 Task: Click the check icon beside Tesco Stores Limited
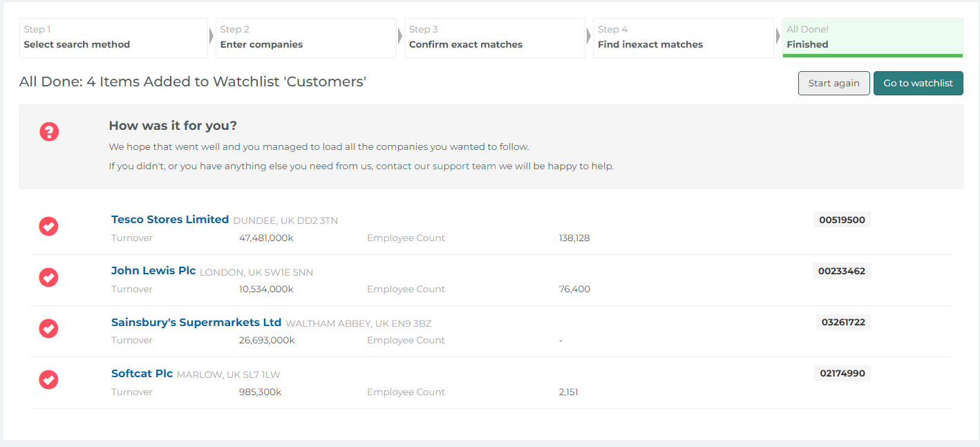point(48,226)
